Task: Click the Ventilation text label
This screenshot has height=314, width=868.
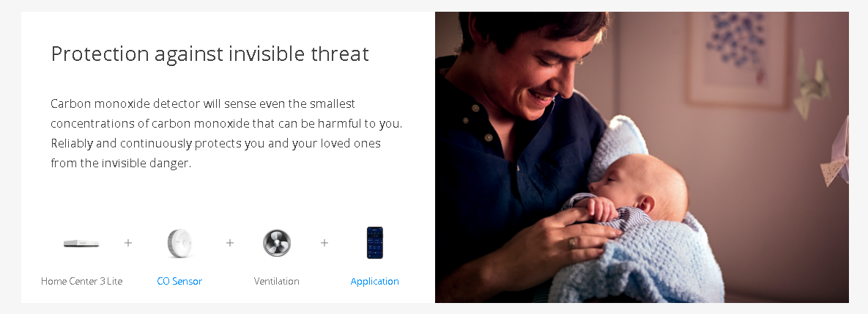Action: tap(276, 281)
